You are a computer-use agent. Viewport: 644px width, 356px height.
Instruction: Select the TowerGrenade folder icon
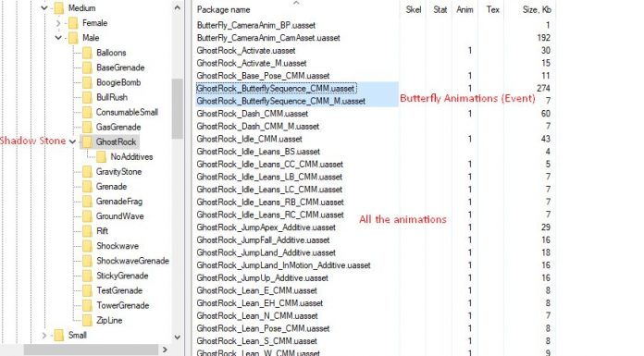87,305
